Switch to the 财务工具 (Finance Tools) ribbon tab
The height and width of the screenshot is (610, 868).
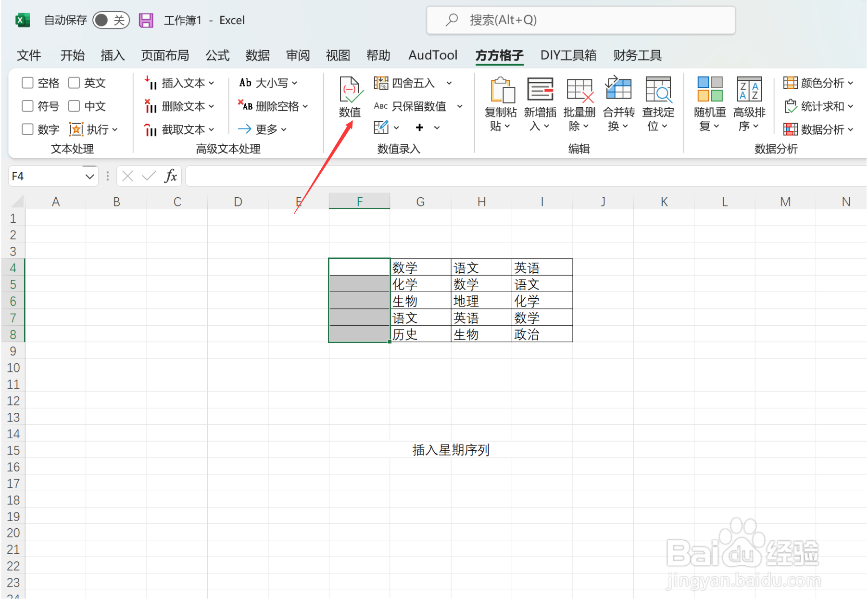(x=638, y=55)
